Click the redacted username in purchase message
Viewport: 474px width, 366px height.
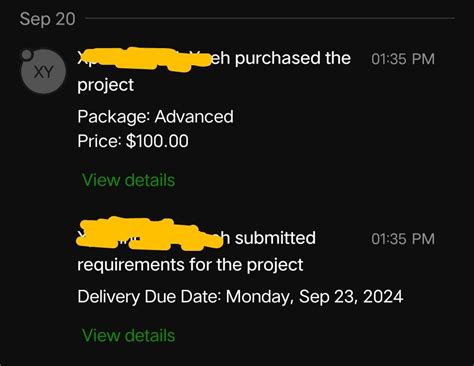tap(145, 60)
